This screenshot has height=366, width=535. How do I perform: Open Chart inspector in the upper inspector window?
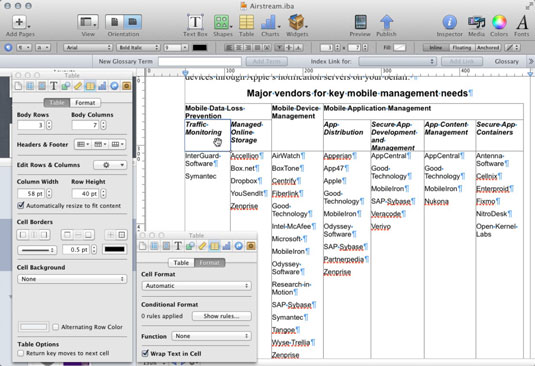[102, 86]
